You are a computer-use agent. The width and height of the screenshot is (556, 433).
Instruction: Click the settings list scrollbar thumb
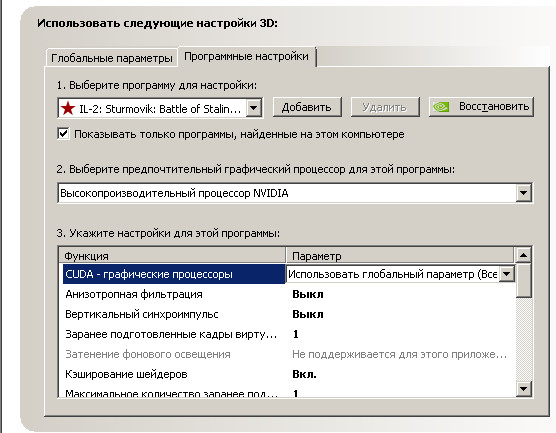tap(523, 280)
